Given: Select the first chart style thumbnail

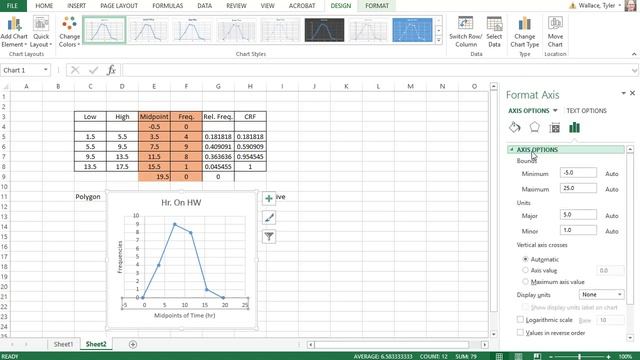Looking at the screenshot, I should coord(104,30).
